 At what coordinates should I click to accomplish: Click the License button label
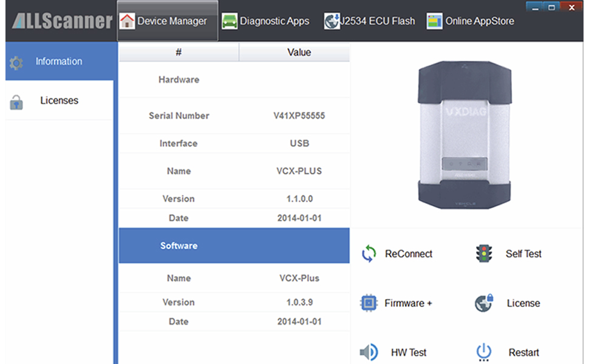[523, 303]
